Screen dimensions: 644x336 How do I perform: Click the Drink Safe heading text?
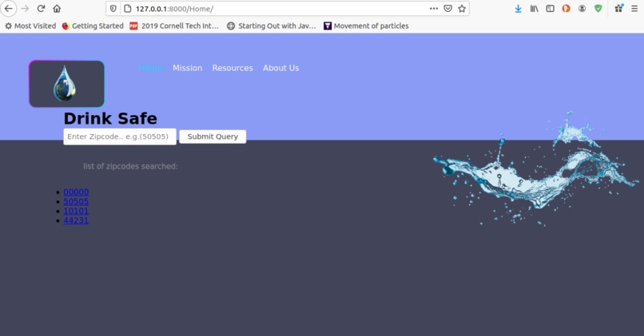(x=110, y=119)
